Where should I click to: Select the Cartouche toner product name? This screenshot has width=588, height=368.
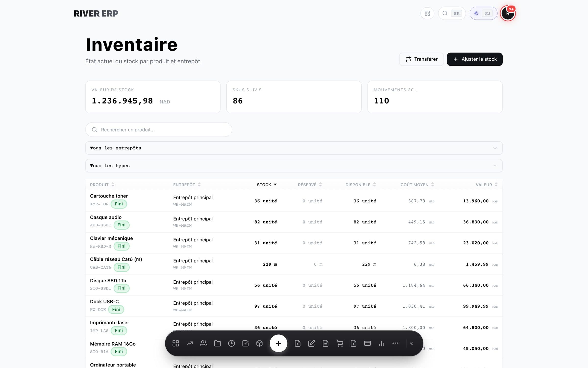(x=109, y=196)
